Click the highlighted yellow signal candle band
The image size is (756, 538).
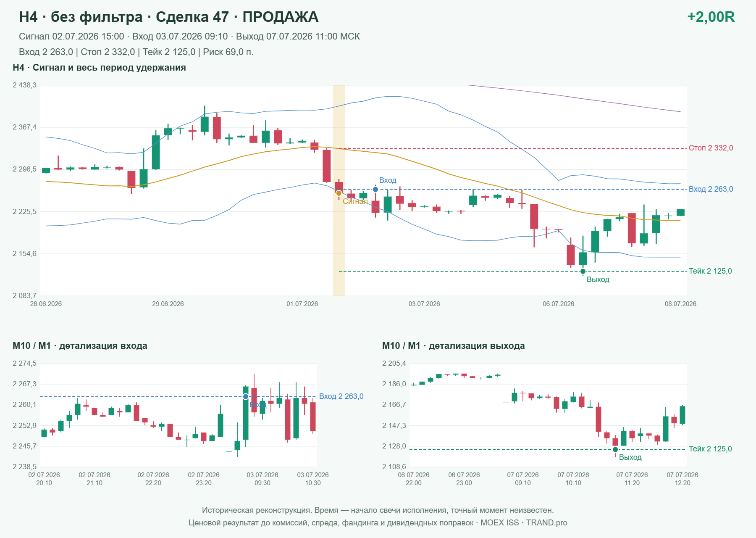tap(339, 190)
